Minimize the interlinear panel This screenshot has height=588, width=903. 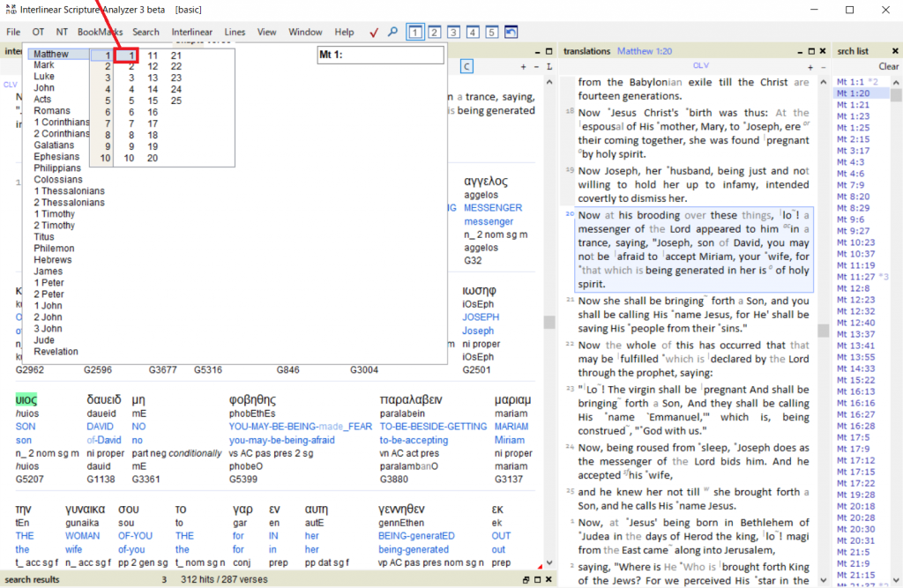pos(537,52)
